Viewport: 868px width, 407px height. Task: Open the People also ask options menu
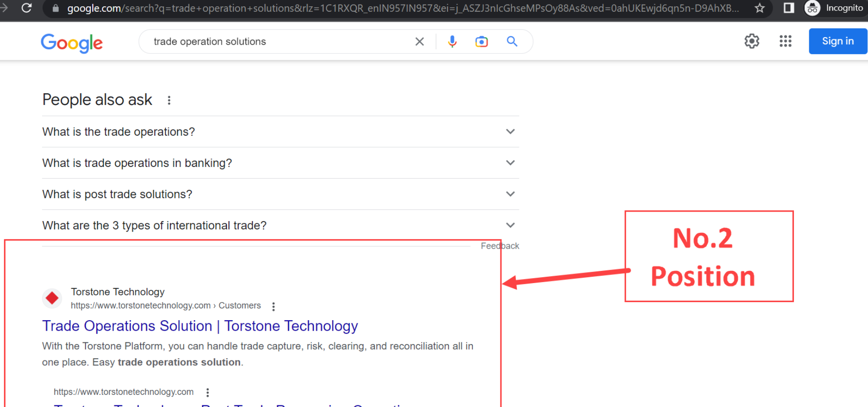169,100
